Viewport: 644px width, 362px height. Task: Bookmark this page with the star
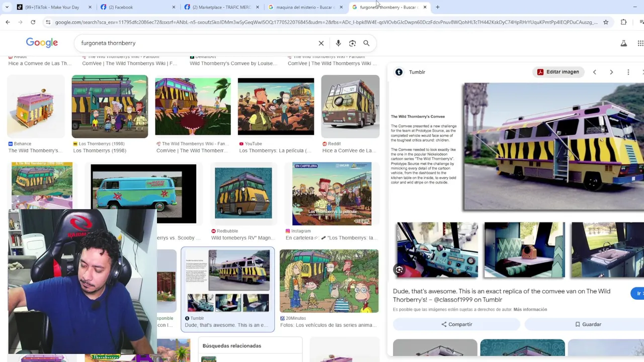pyautogui.click(x=606, y=22)
